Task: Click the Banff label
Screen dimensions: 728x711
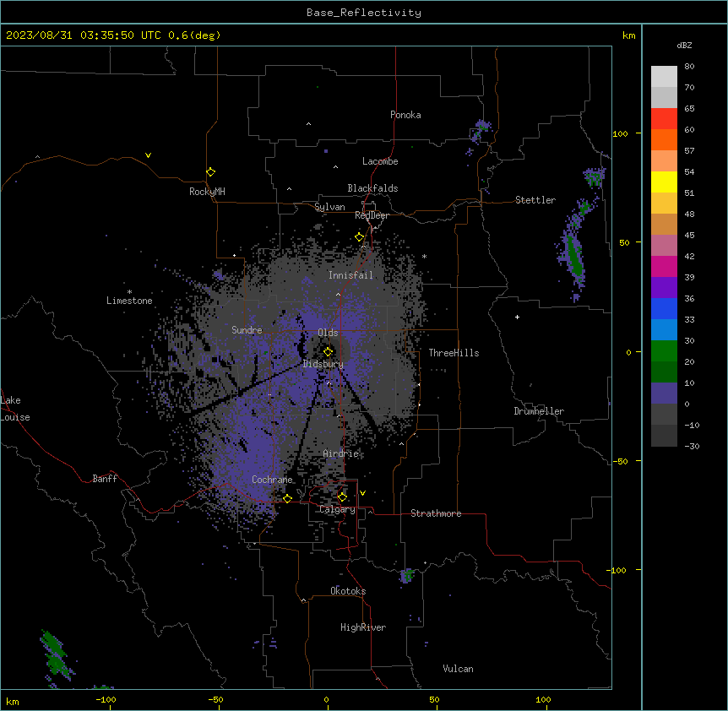Action: tap(105, 479)
